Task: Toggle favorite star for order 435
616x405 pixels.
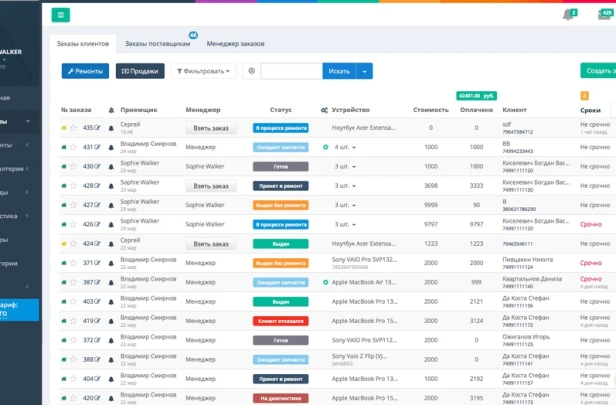Action: pos(73,128)
